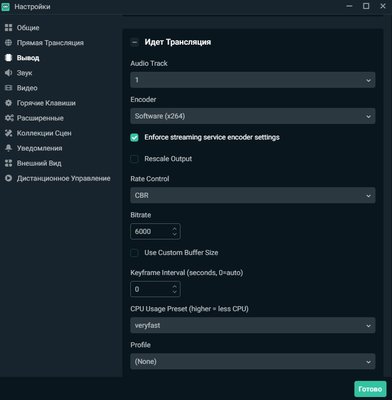Open Горячие Клавиши settings
Image resolution: width=392 pixels, height=400 pixels.
pos(46,103)
